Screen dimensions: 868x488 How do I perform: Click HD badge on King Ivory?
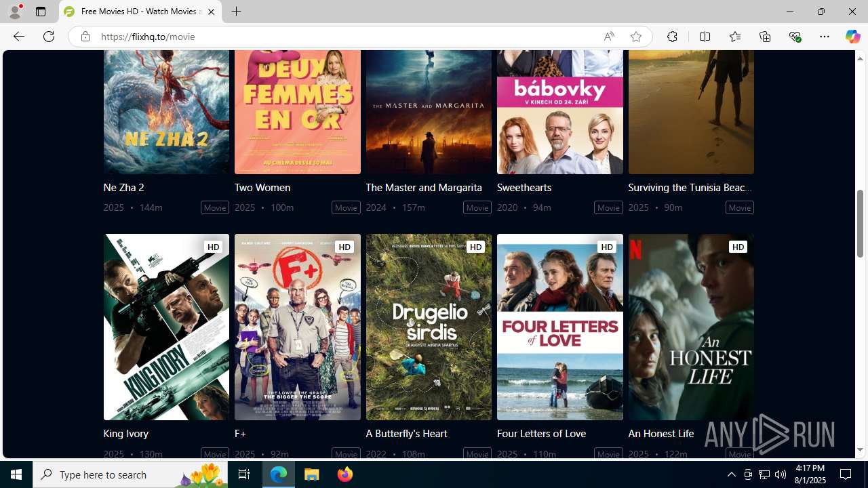[213, 247]
